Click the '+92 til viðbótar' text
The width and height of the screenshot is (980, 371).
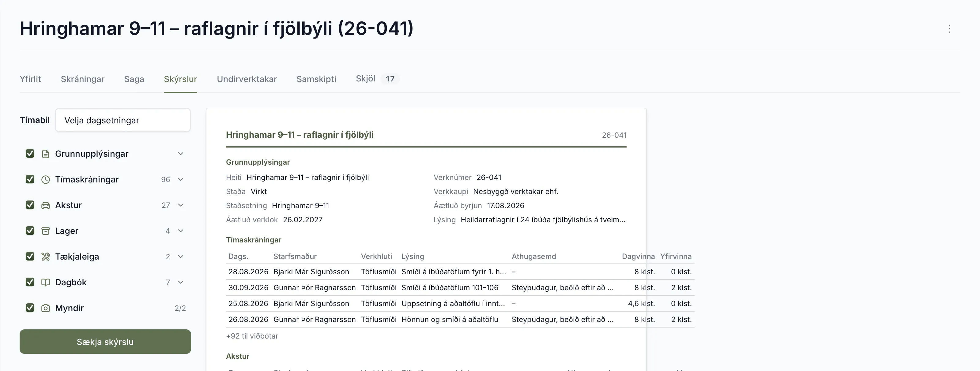(x=252, y=336)
